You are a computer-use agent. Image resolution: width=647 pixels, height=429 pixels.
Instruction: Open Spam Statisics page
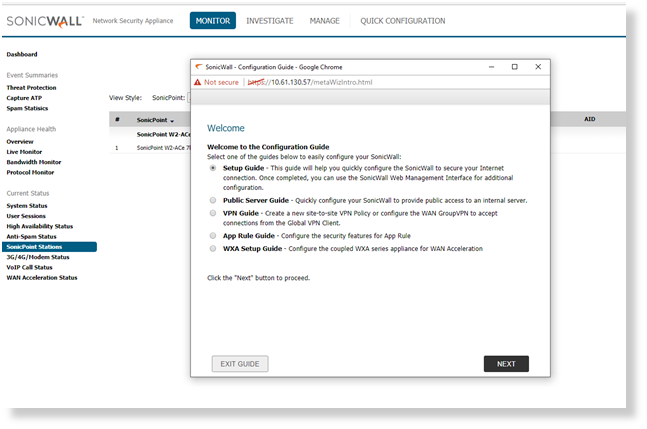27,108
